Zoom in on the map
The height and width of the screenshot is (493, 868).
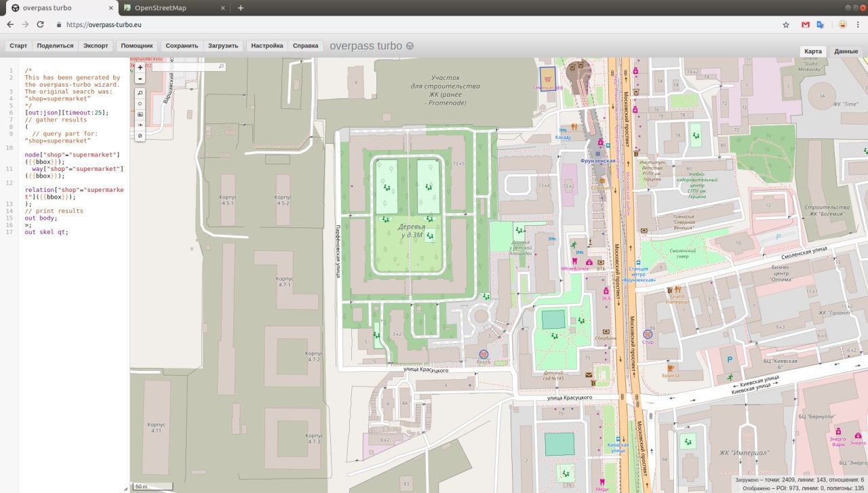click(140, 67)
